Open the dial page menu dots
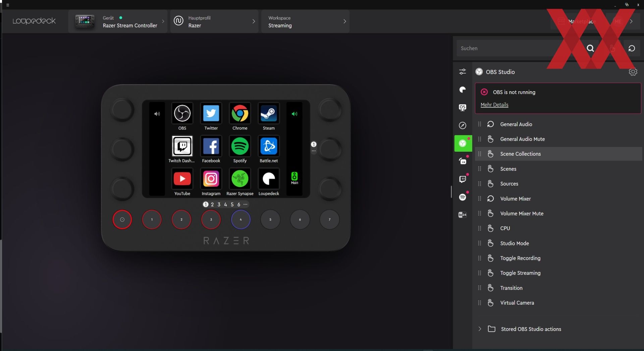This screenshot has width=644, height=351. point(314,151)
